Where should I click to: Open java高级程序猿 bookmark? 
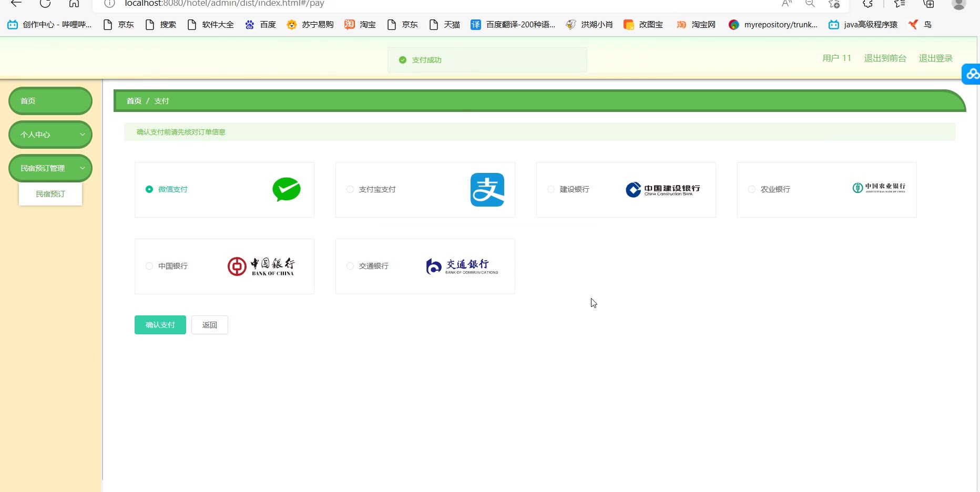tap(863, 25)
